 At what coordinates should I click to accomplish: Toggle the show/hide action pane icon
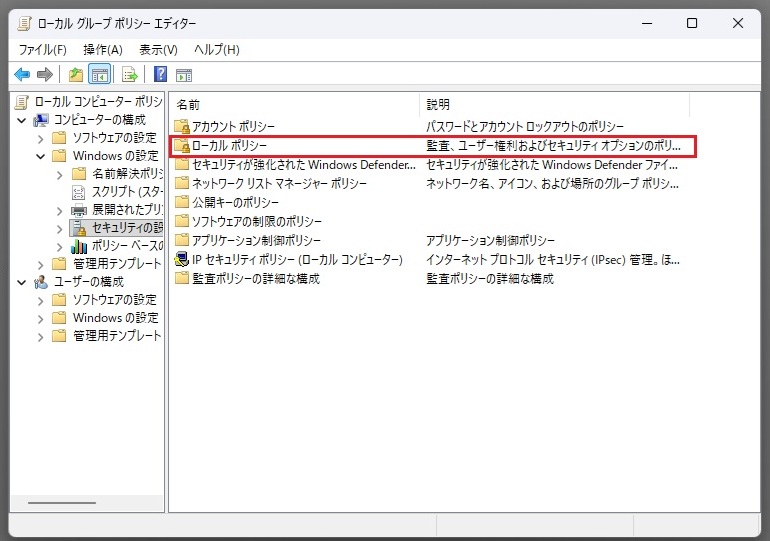pyautogui.click(x=183, y=74)
